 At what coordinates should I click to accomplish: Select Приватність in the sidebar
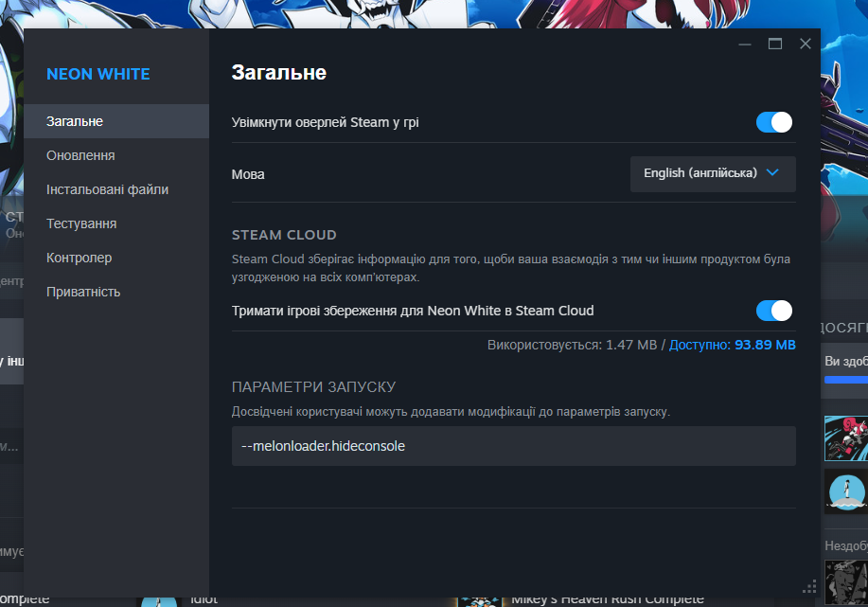pos(83,292)
